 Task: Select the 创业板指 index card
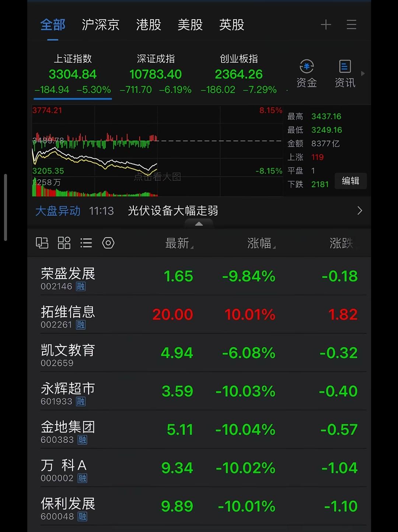[239, 74]
